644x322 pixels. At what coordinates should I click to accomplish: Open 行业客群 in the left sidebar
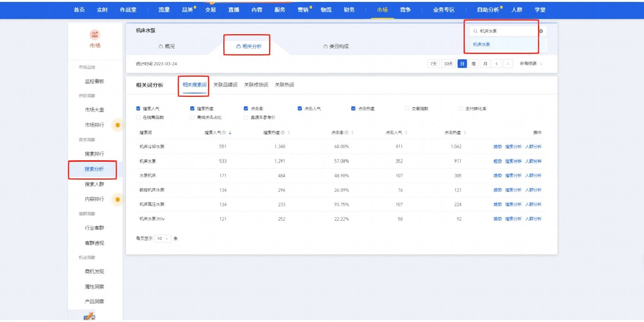pos(94,228)
